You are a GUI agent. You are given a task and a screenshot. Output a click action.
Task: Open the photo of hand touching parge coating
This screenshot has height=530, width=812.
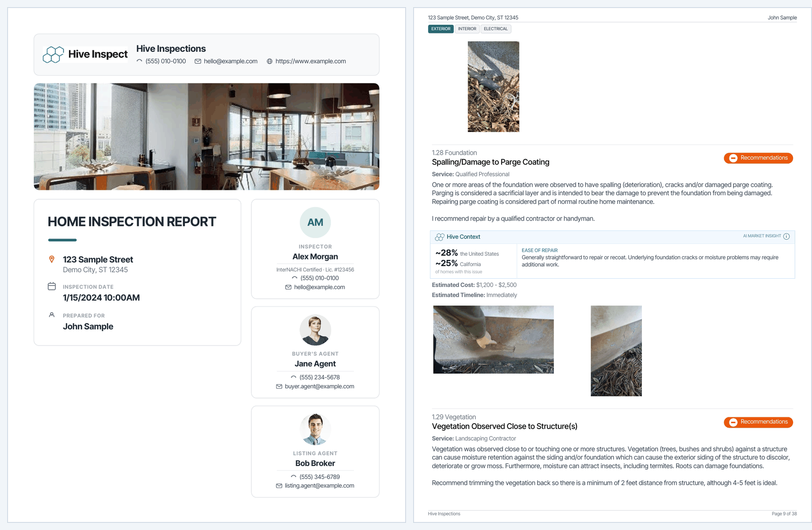[x=494, y=340]
